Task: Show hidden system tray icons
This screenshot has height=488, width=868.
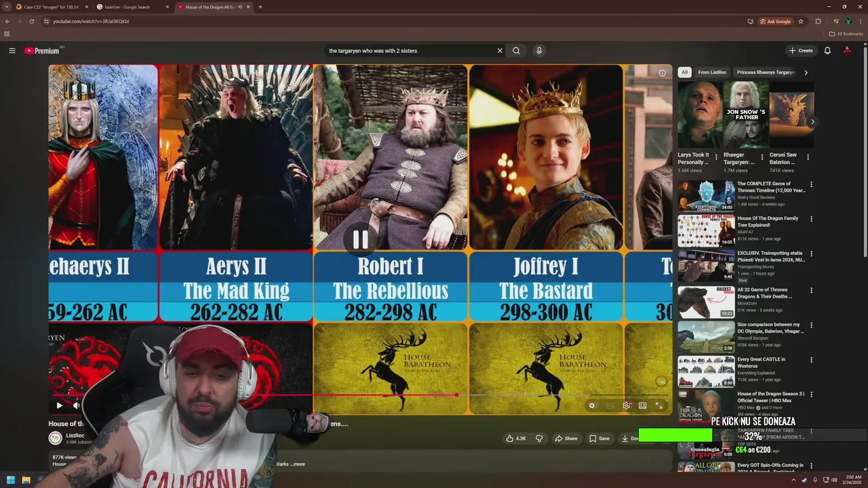Action: tap(793, 480)
